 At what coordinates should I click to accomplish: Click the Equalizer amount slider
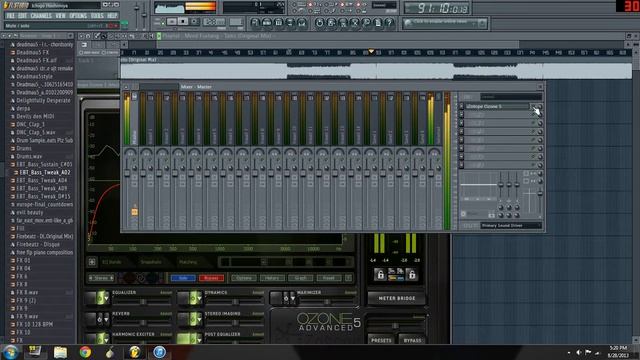tap(142, 302)
